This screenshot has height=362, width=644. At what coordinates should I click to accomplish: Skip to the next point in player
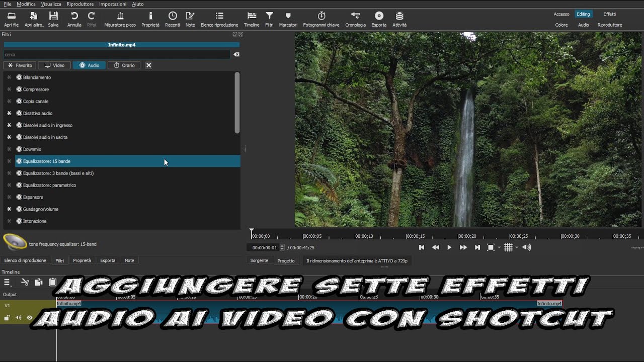click(477, 247)
